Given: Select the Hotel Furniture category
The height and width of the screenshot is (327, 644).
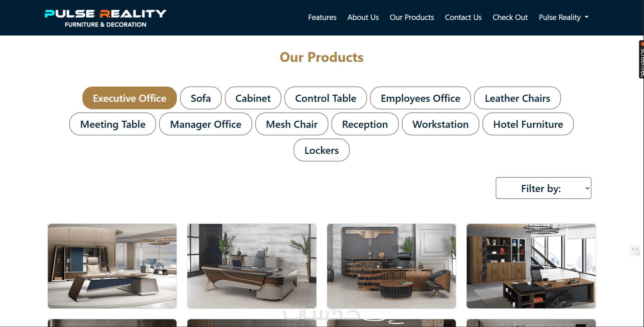Looking at the screenshot, I should click(528, 124).
